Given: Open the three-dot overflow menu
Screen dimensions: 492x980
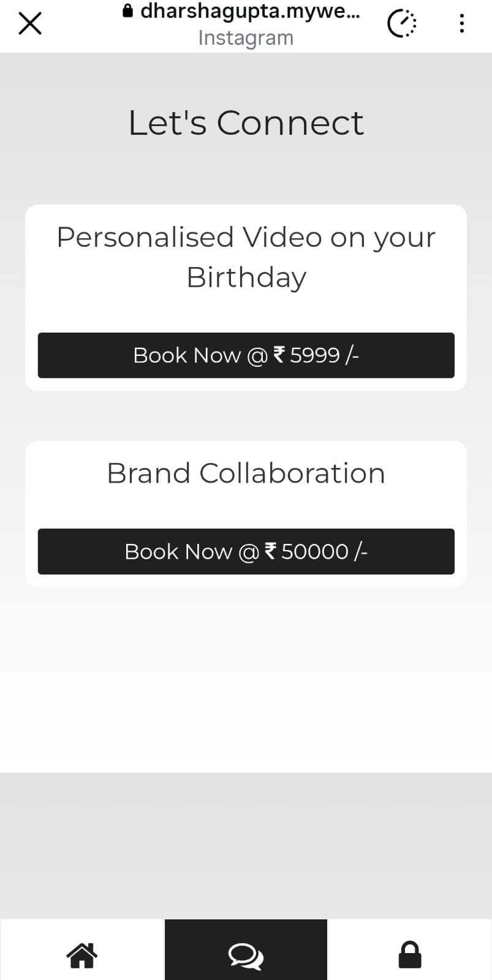Looking at the screenshot, I should tap(461, 24).
